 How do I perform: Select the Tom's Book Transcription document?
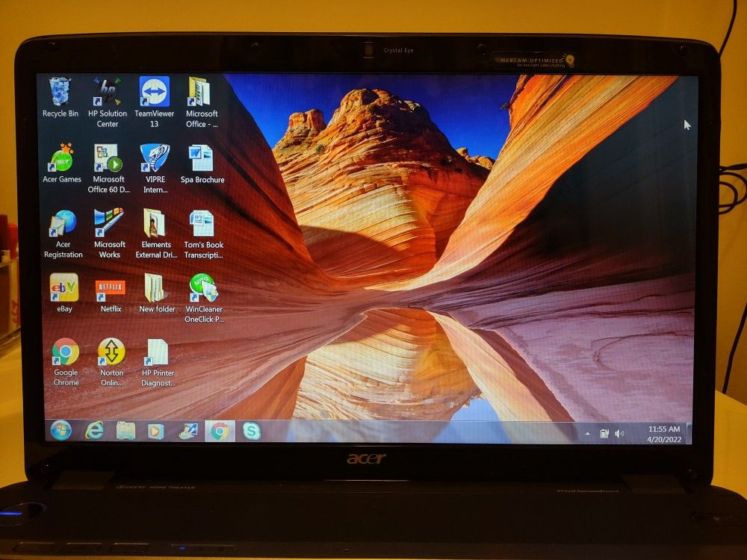click(203, 223)
